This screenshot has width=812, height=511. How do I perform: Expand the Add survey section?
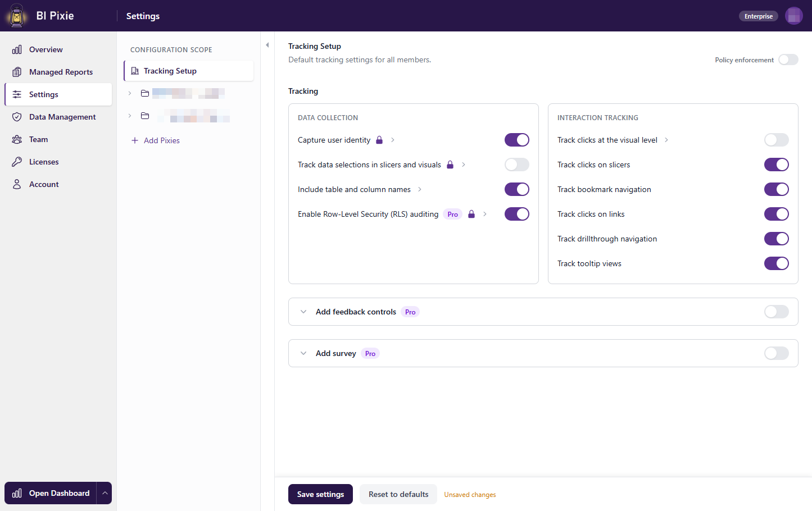(303, 353)
